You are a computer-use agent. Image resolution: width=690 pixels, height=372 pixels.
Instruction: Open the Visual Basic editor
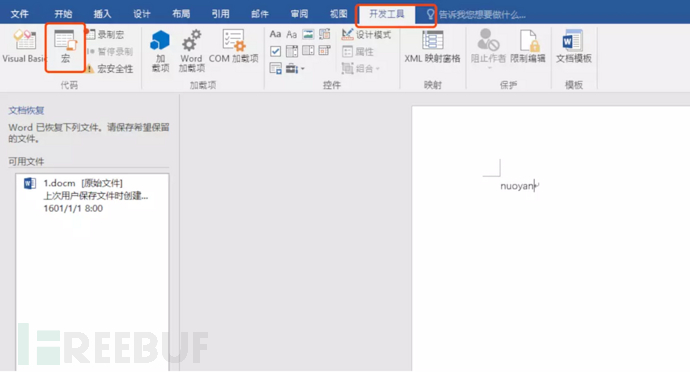click(24, 46)
